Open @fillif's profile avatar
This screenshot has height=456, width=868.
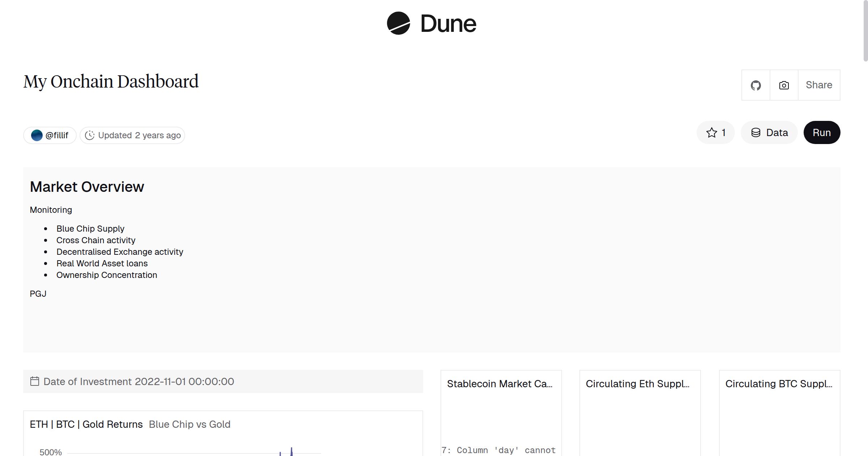point(37,135)
